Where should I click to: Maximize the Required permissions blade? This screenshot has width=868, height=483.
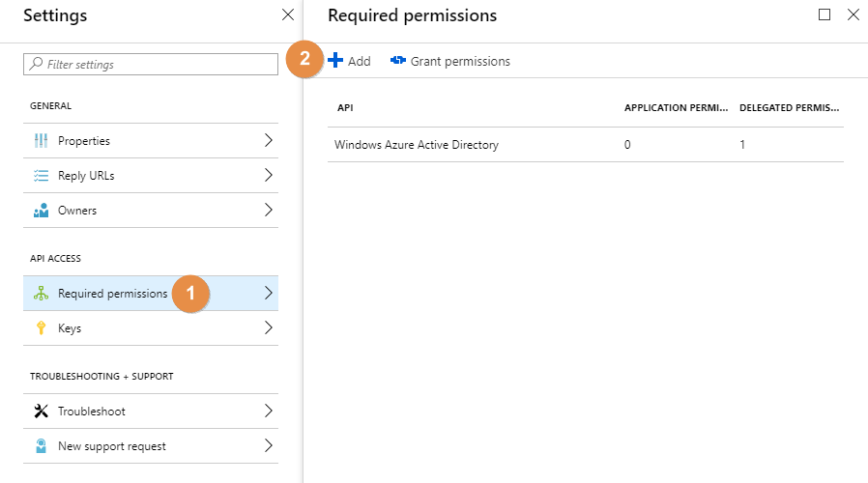pos(825,14)
